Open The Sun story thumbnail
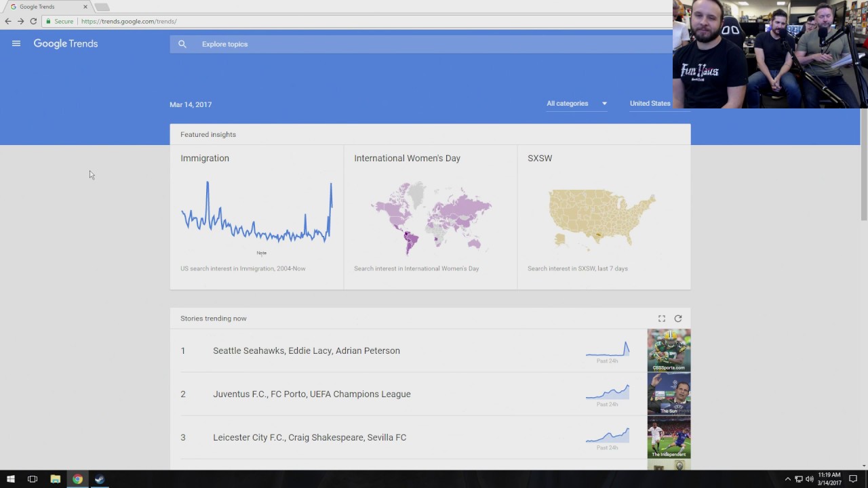Viewport: 868px width, 488px height. 669,394
